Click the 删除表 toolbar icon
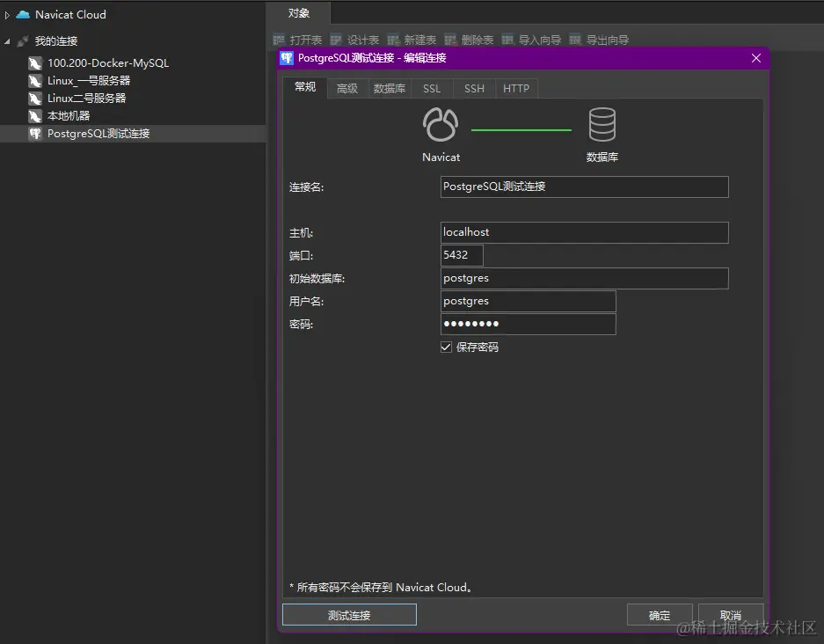The image size is (824, 644). pyautogui.click(x=450, y=40)
